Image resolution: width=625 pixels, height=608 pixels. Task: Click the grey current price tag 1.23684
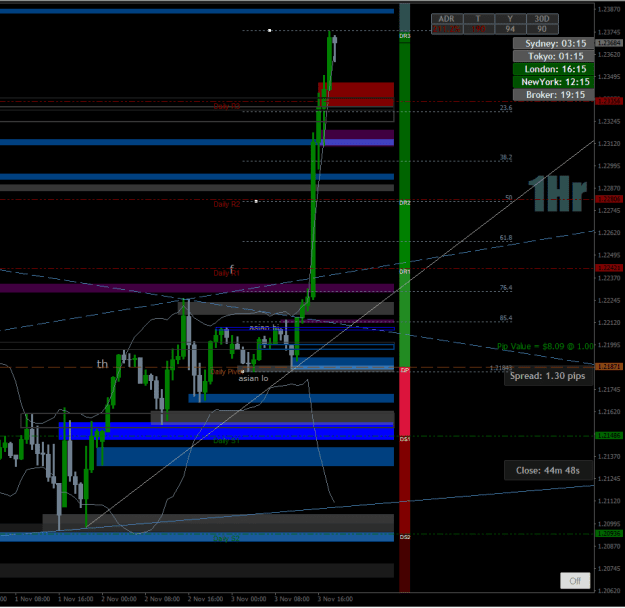(609, 43)
